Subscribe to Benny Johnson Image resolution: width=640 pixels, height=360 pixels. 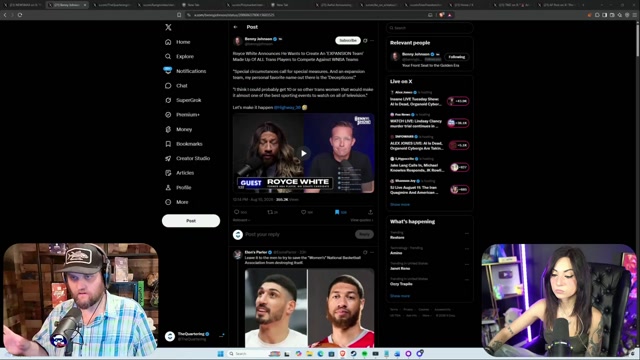(x=348, y=40)
